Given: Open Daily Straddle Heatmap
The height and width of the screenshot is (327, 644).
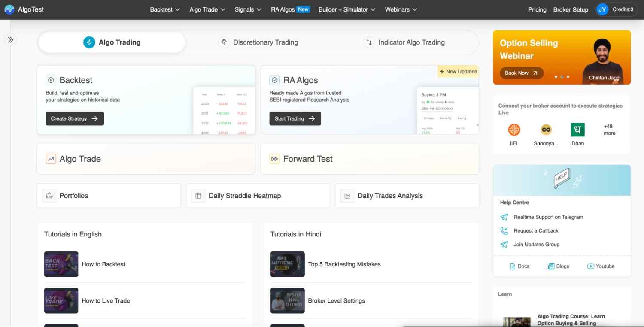Looking at the screenshot, I should pos(258,196).
